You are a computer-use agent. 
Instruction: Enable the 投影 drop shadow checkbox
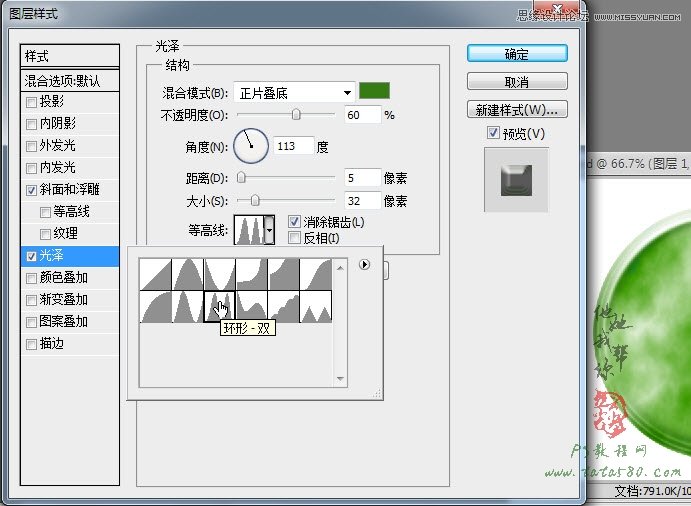click(31, 102)
